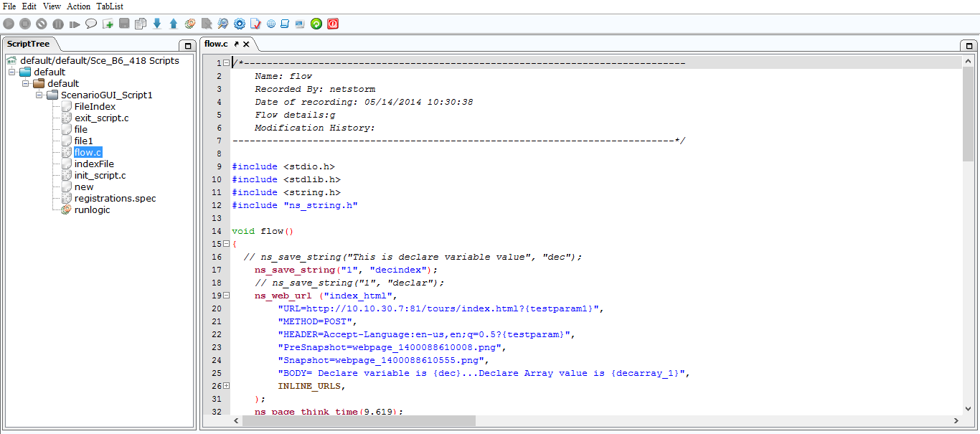Select runlogic in the script tree

(93, 209)
